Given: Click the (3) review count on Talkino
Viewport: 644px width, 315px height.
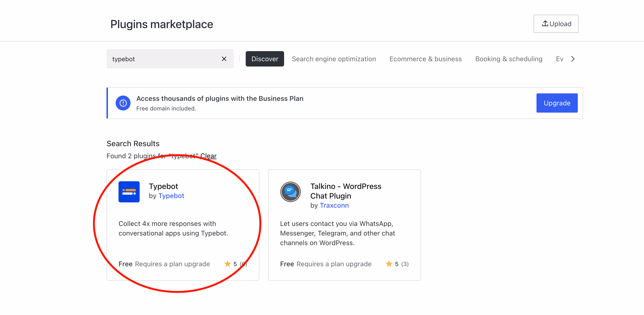Looking at the screenshot, I should [x=405, y=264].
